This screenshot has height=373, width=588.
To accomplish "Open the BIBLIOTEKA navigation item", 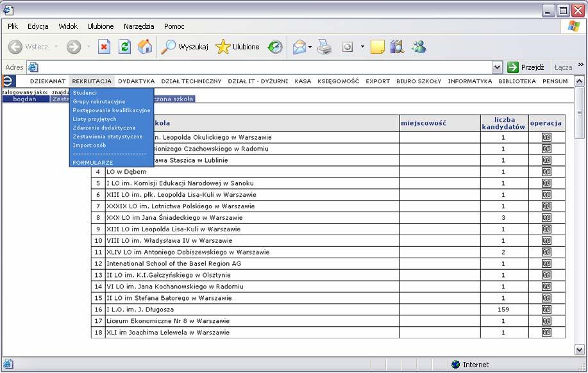I will pyautogui.click(x=517, y=81).
